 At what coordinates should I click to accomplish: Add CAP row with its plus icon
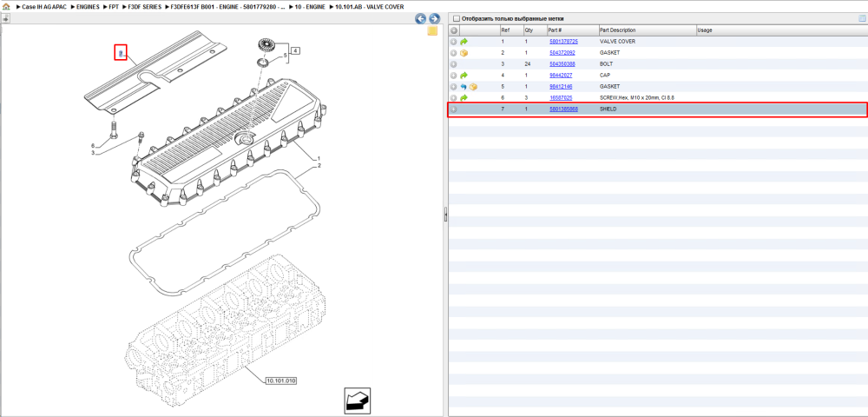(453, 76)
